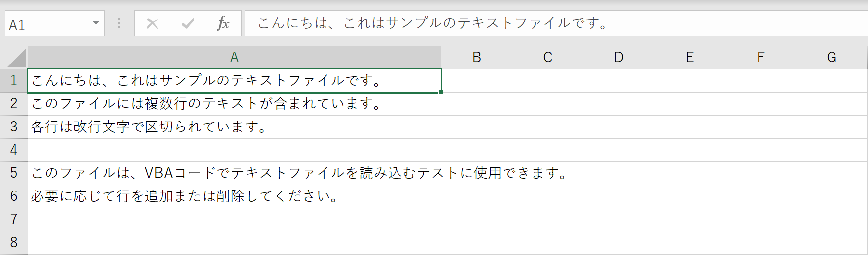
Task: Select empty cell C3
Action: point(548,127)
